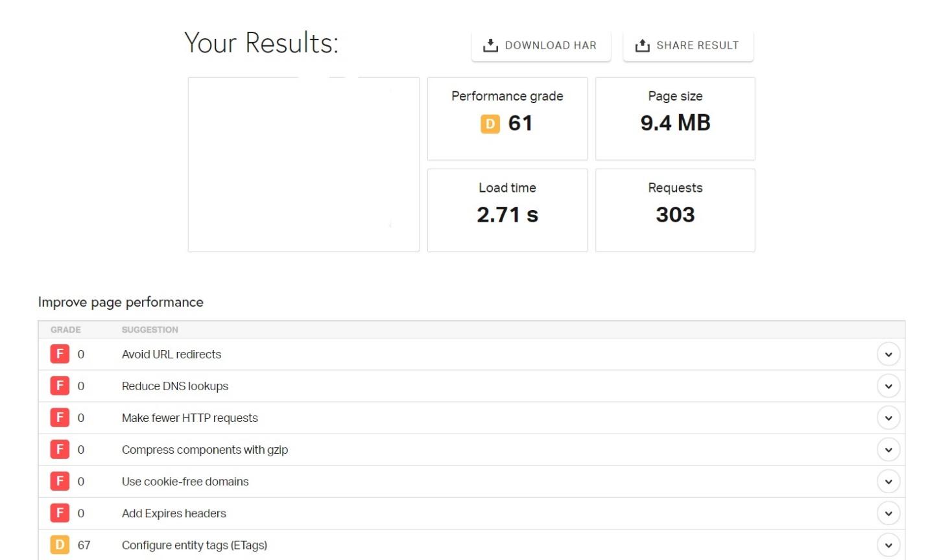Click the share icon in SHARE RESULT
The image size is (926, 560).
pos(642,45)
